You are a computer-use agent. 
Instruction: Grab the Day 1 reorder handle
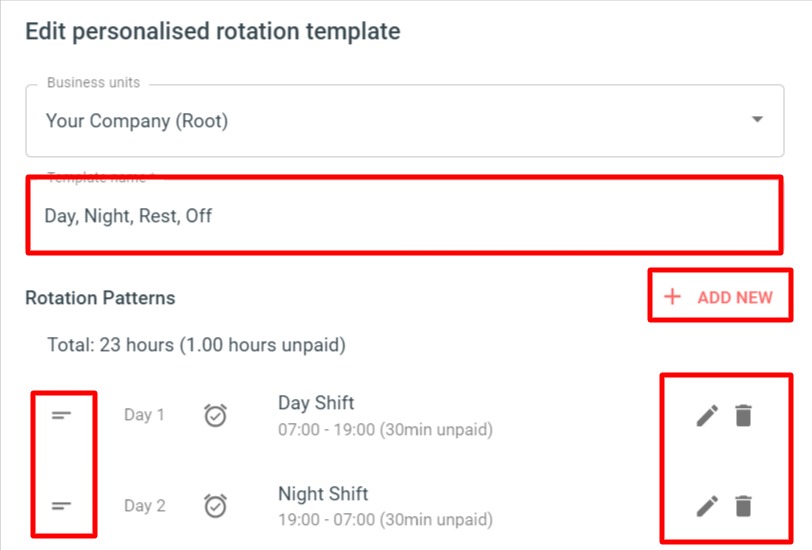(61, 415)
